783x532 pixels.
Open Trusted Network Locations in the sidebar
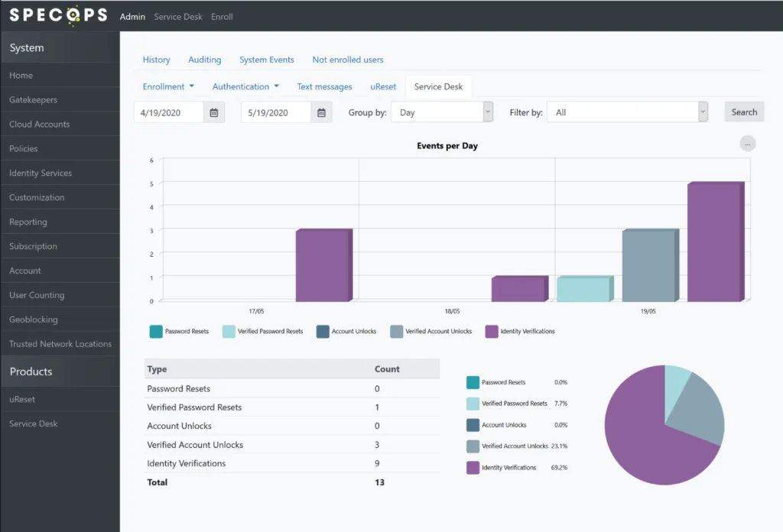(60, 345)
